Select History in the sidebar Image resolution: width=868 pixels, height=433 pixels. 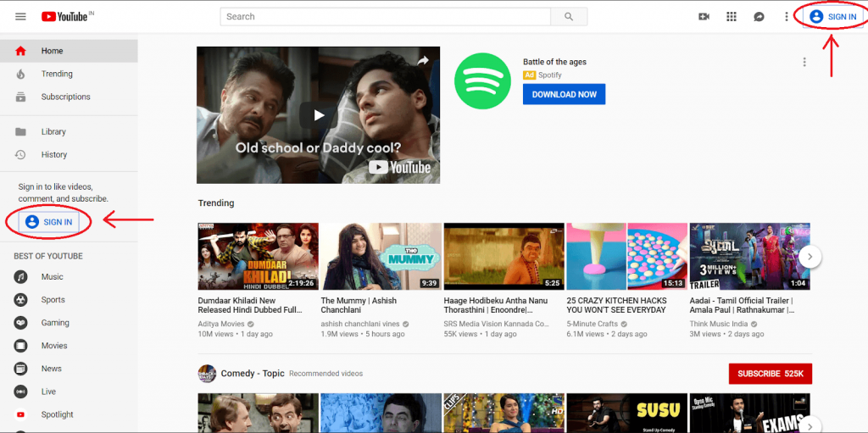point(69,154)
